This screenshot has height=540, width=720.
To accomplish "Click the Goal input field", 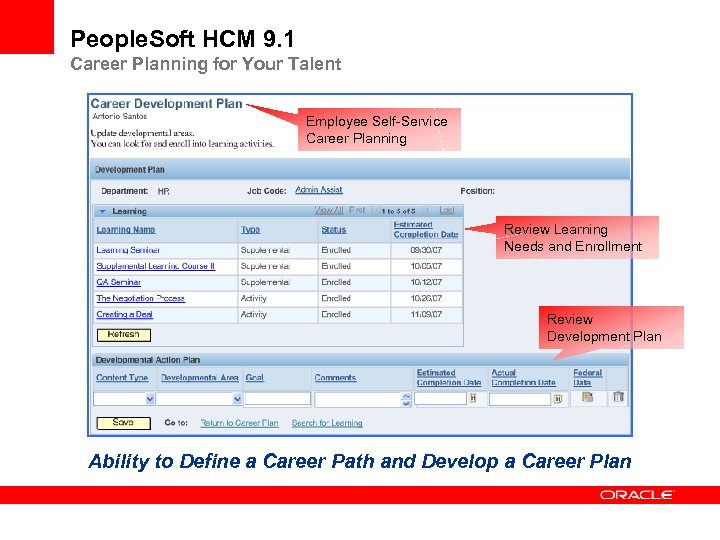I will [x=277, y=399].
